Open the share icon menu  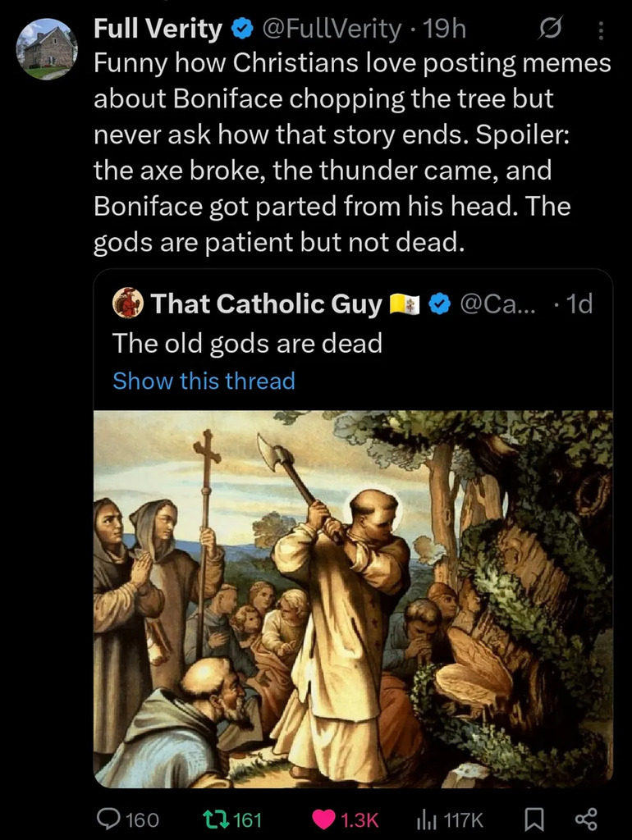[585, 818]
